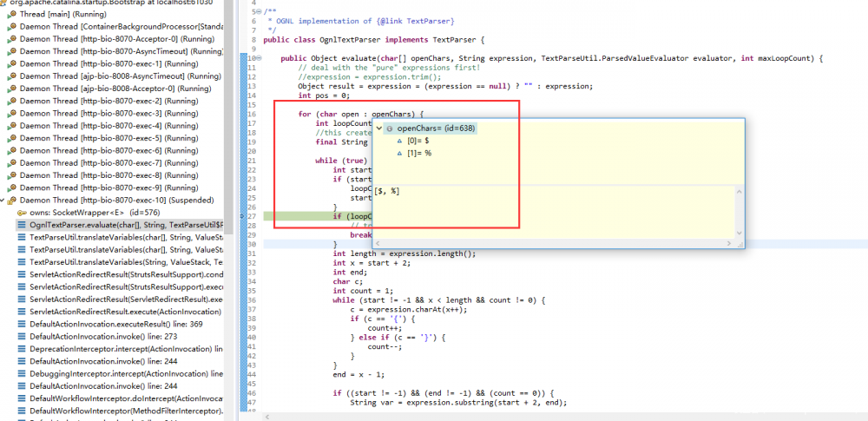This screenshot has height=421, width=868.
Task: Click the DebuggingInterceptor.intercept frame icon
Action: tap(23, 374)
